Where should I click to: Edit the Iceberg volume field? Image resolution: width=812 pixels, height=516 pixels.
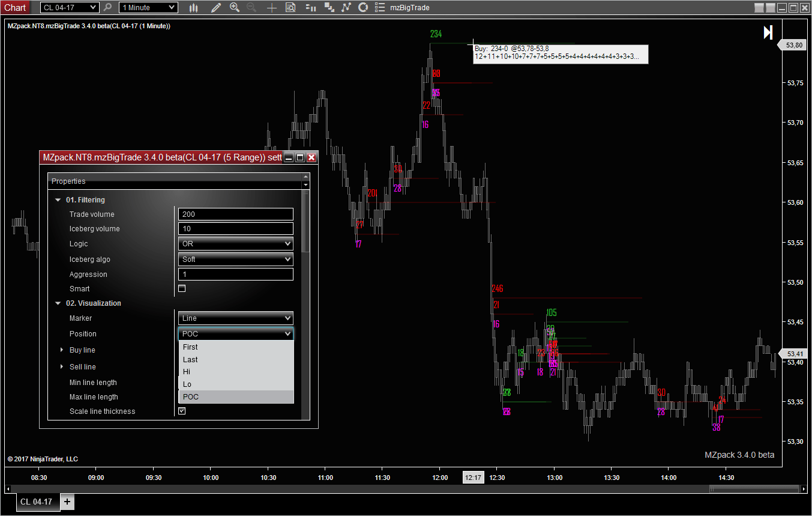click(x=236, y=229)
